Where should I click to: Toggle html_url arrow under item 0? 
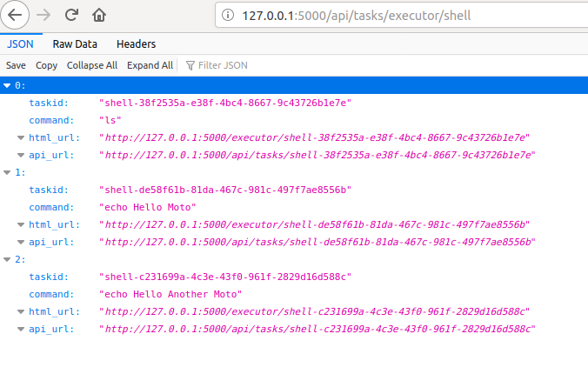click(x=21, y=137)
